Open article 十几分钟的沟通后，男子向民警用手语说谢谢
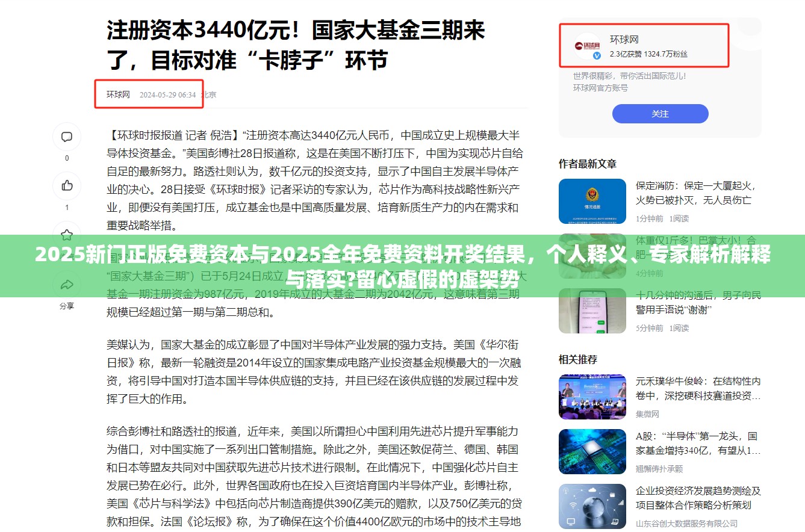The height and width of the screenshot is (532, 805). (698, 302)
